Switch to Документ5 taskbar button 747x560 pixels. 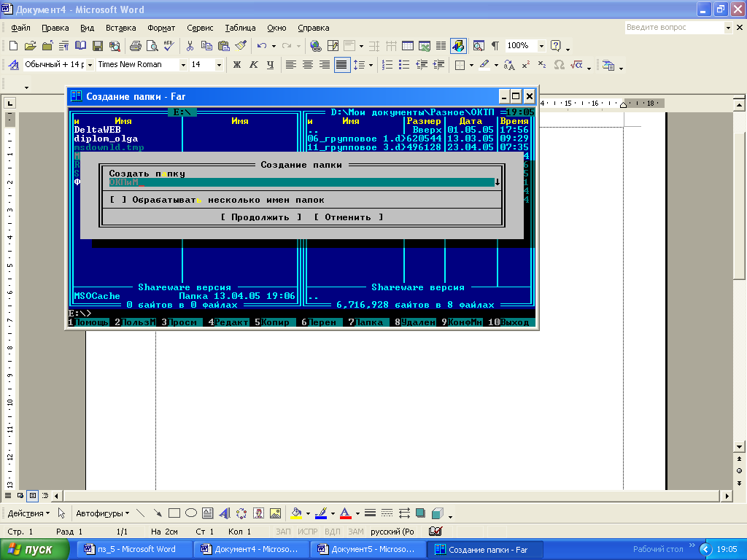point(368,550)
